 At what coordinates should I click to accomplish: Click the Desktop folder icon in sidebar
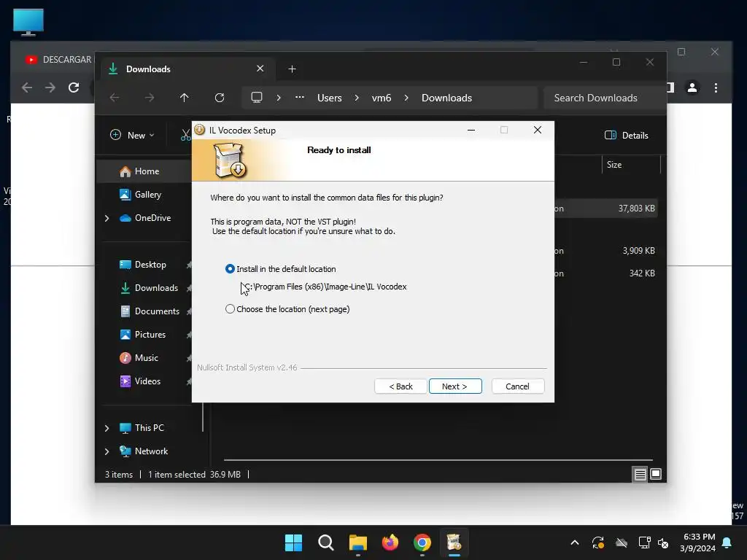coord(125,265)
